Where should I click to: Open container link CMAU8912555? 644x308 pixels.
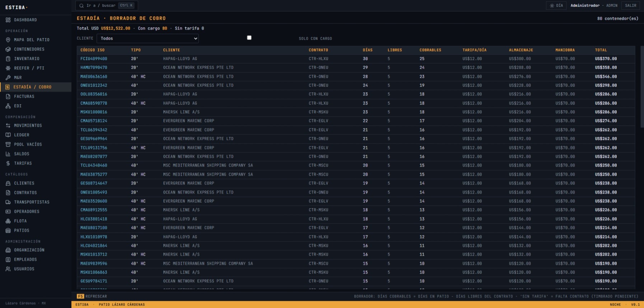pyautogui.click(x=94, y=210)
